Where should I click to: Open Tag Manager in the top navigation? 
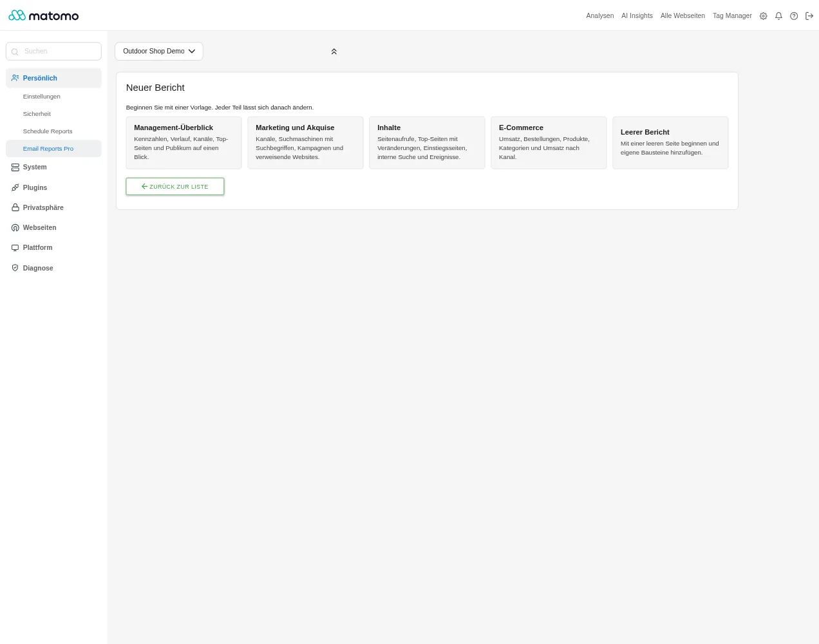[732, 16]
